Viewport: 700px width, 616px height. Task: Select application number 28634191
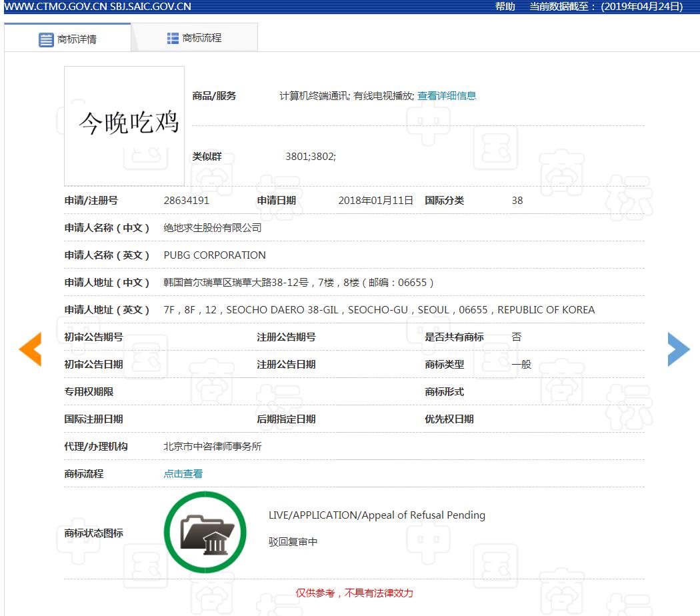(187, 201)
